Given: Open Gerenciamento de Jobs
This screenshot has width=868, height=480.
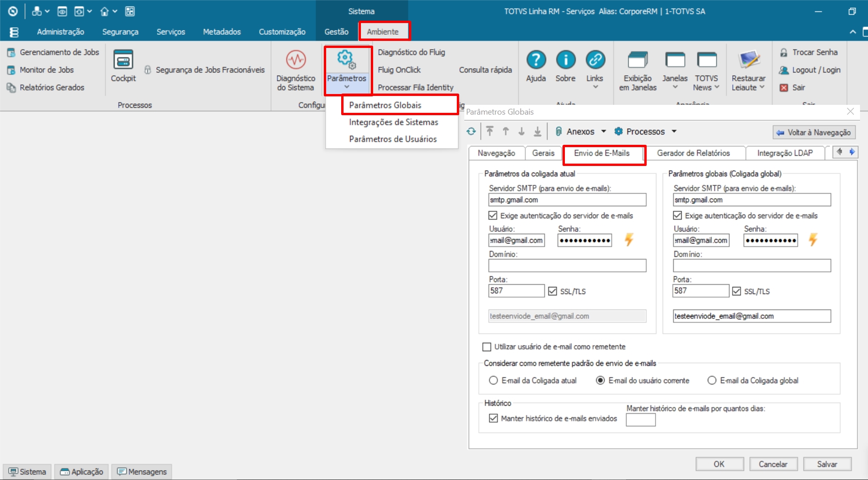Looking at the screenshot, I should coord(53,52).
